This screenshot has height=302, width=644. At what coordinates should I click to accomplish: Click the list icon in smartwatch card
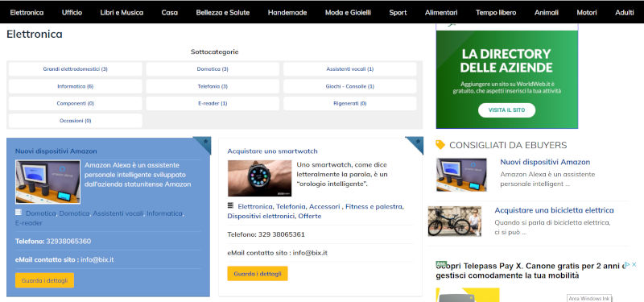(x=230, y=205)
